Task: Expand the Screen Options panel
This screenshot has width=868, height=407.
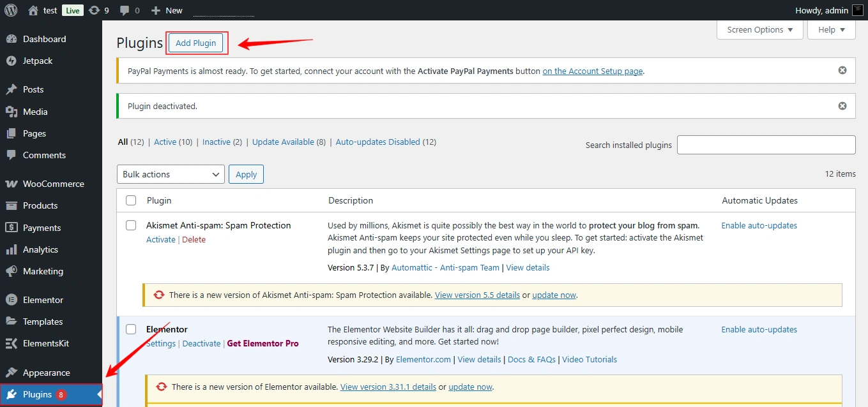Action: point(759,29)
